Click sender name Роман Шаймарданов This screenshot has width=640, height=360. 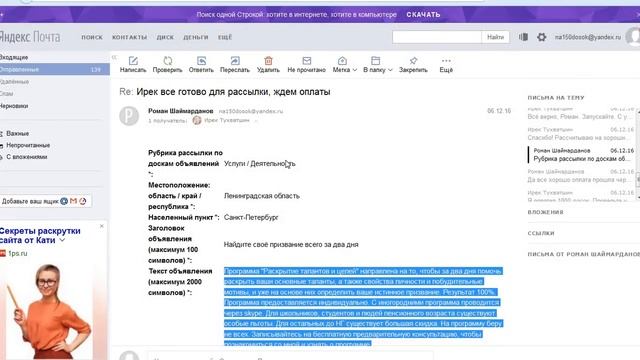(180, 111)
